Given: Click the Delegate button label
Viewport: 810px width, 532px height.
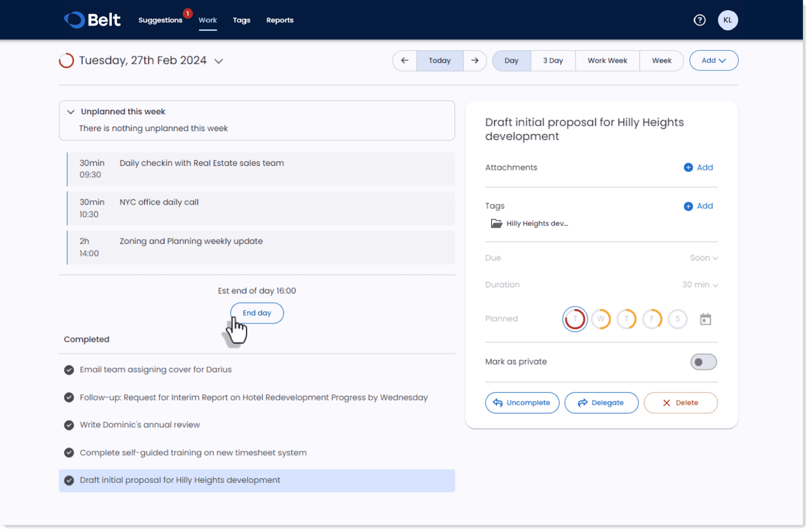Looking at the screenshot, I should coord(607,403).
